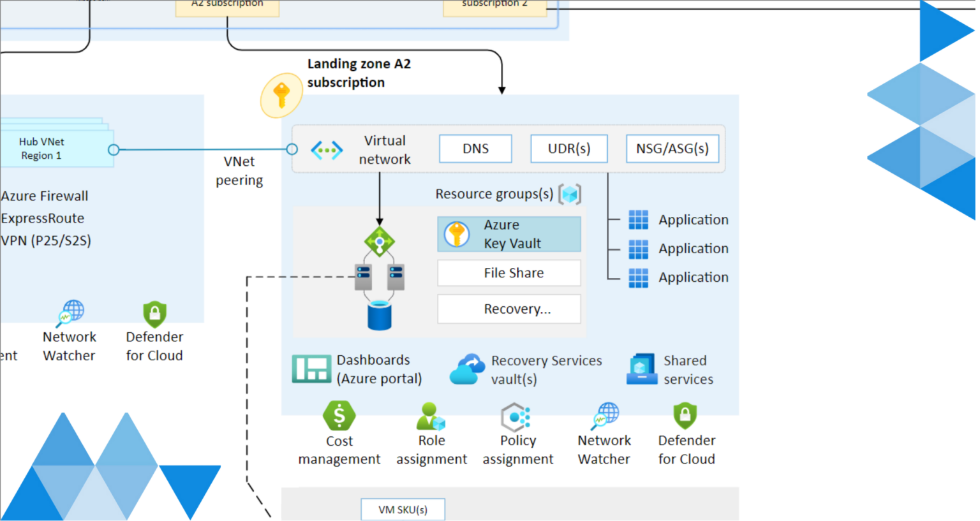Select the Cost management dollar icon
980x521 pixels.
tap(339, 416)
